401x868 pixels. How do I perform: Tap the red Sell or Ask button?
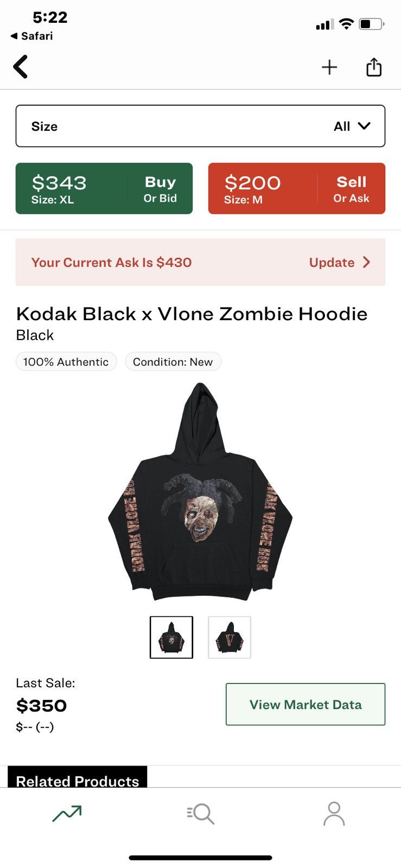[297, 188]
